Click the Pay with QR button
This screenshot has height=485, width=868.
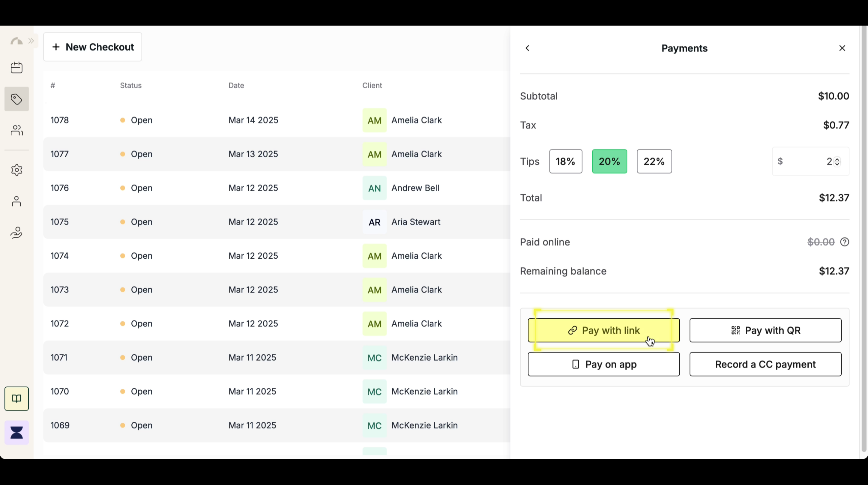[765, 330]
